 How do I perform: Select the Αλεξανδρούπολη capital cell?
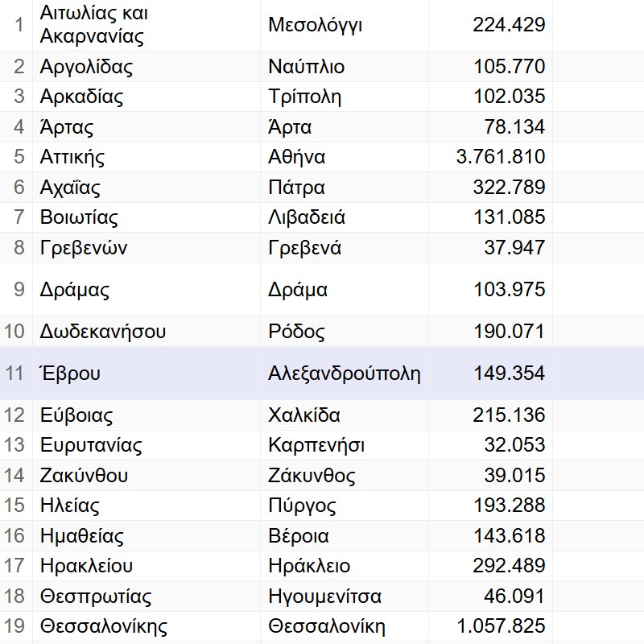point(345,373)
